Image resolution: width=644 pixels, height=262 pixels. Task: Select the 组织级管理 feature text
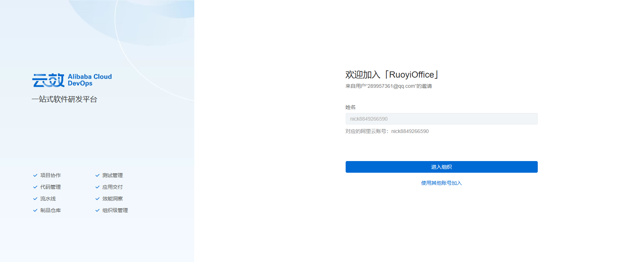115,210
